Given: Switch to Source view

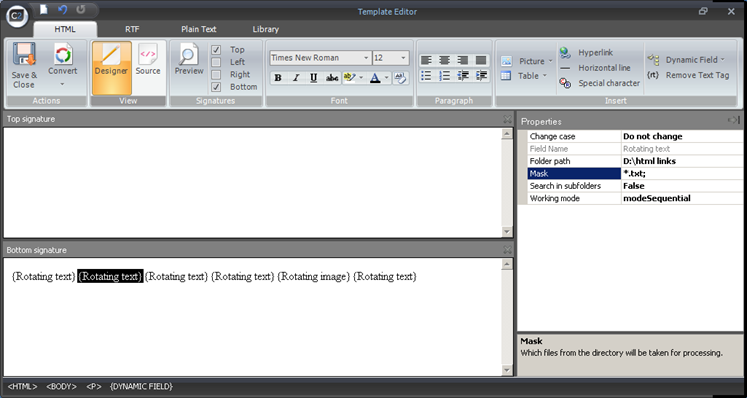Looking at the screenshot, I should [x=148, y=60].
